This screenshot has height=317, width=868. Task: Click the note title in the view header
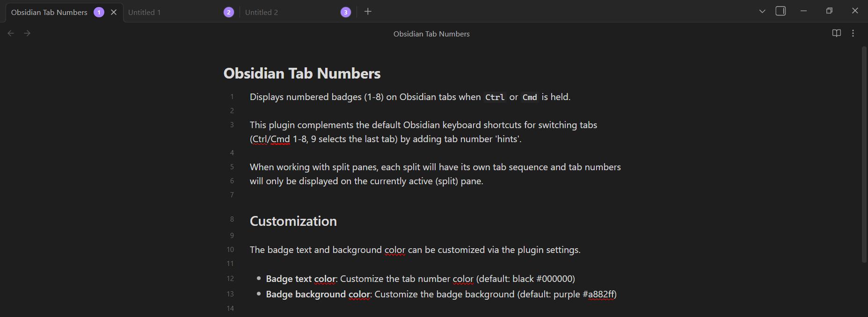click(431, 33)
